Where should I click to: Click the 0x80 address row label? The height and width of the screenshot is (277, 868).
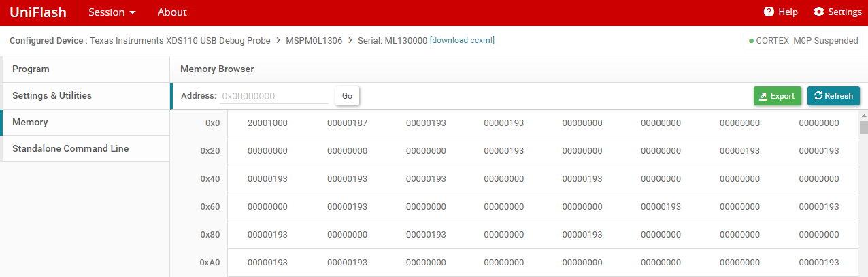[210, 235]
